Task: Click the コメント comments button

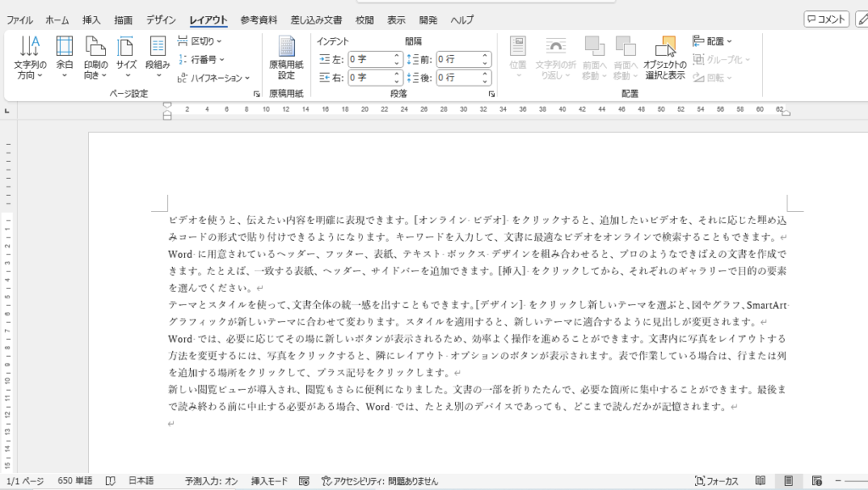Action: (x=826, y=19)
